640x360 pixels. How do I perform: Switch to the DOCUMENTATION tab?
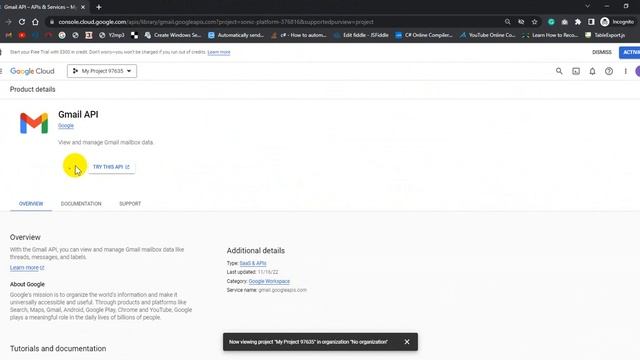point(81,204)
